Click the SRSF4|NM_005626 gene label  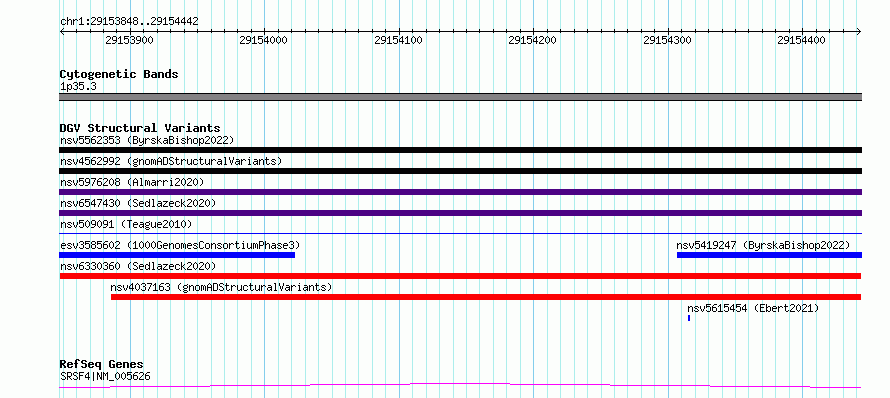point(105,376)
